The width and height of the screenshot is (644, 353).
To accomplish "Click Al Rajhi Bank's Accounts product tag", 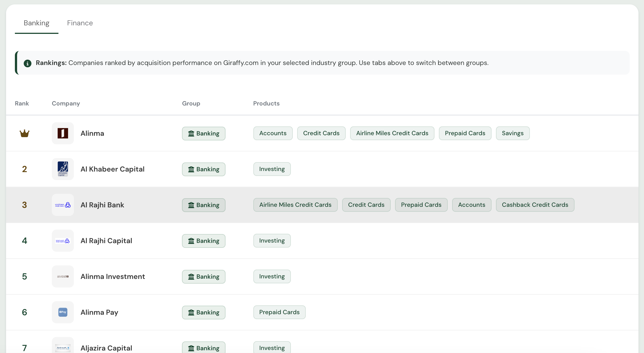I will (471, 205).
